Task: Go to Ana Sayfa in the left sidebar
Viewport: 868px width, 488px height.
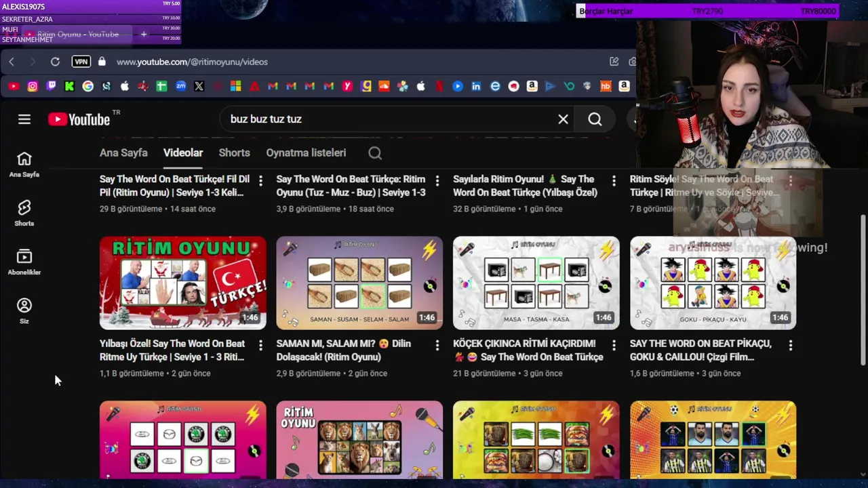Action: click(24, 164)
